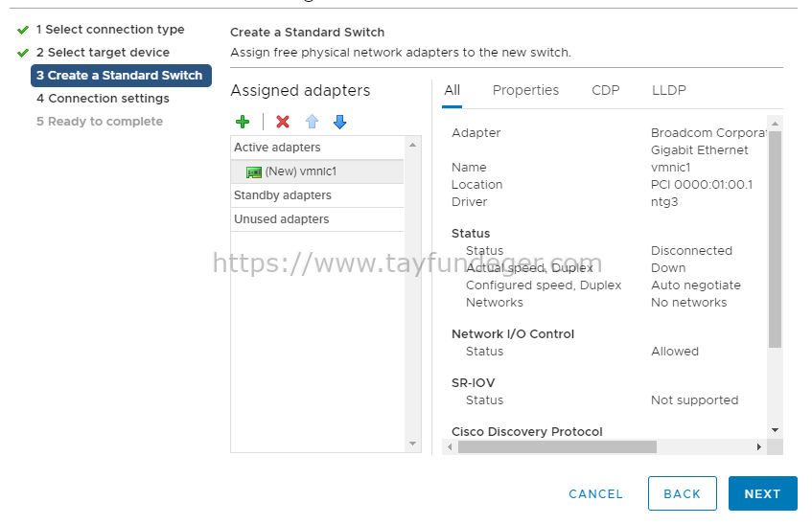Open the LLDP tab
The image size is (812, 525).
(668, 90)
